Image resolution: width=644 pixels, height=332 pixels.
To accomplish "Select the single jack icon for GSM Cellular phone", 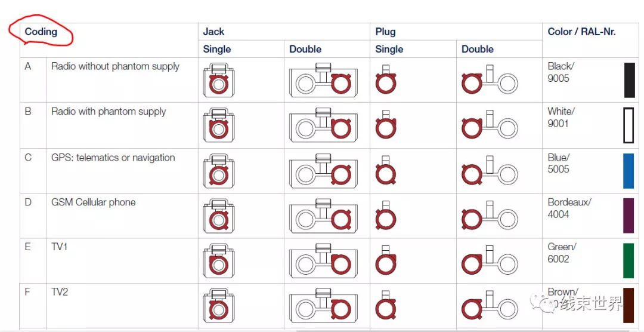I will coord(219,216).
